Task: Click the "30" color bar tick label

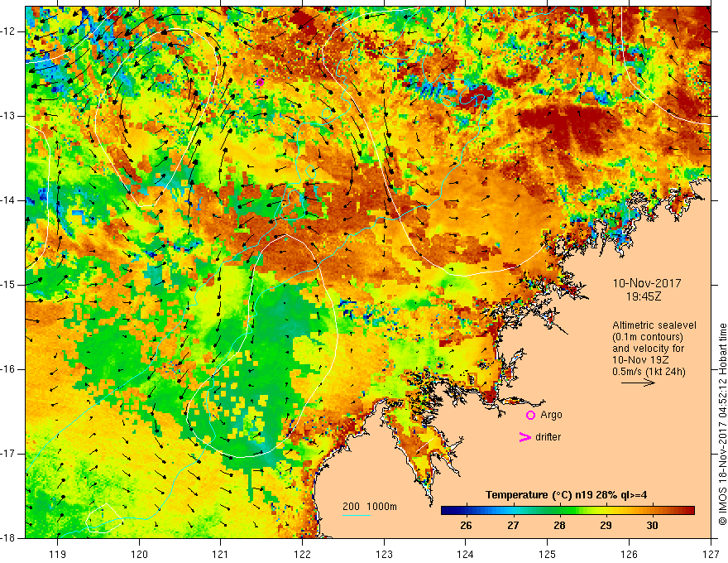Action: coord(653,526)
